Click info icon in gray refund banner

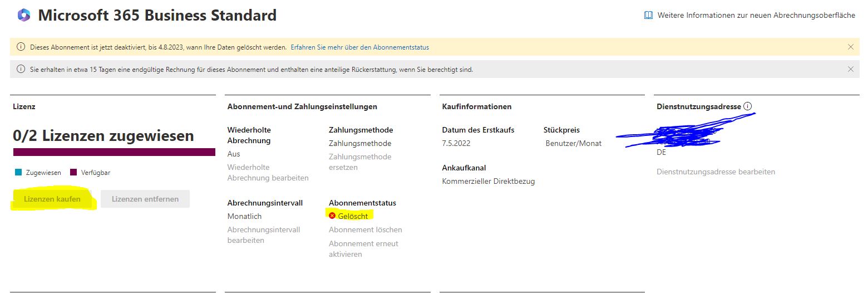coord(21,70)
